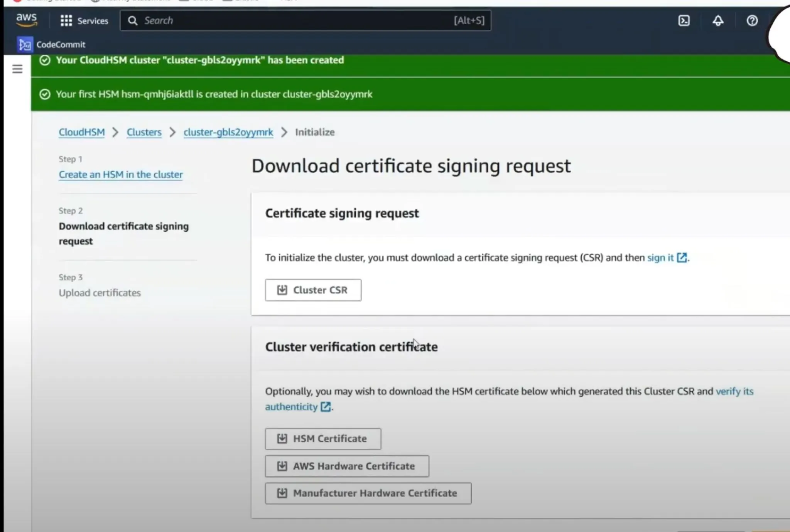Open the help question mark icon
The image size is (790, 532).
point(751,20)
